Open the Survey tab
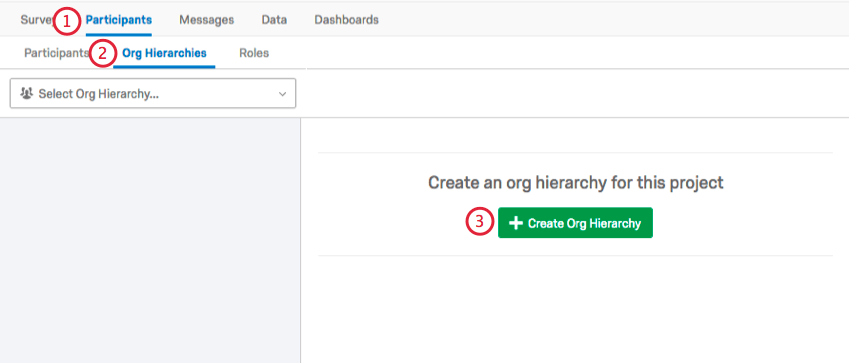Viewport: 849px width, 363px height. (36, 20)
